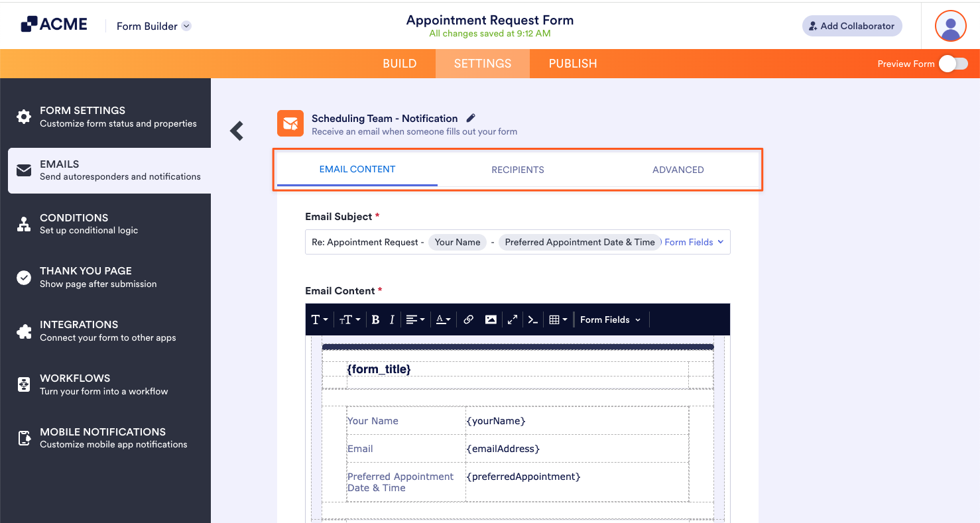
Task: Insert a hyperlink using the link icon
Action: click(x=468, y=320)
